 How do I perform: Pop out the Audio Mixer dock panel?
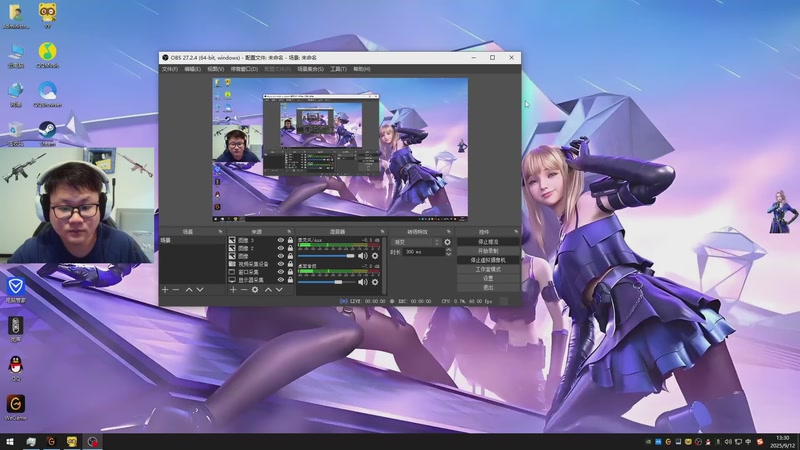[x=382, y=232]
